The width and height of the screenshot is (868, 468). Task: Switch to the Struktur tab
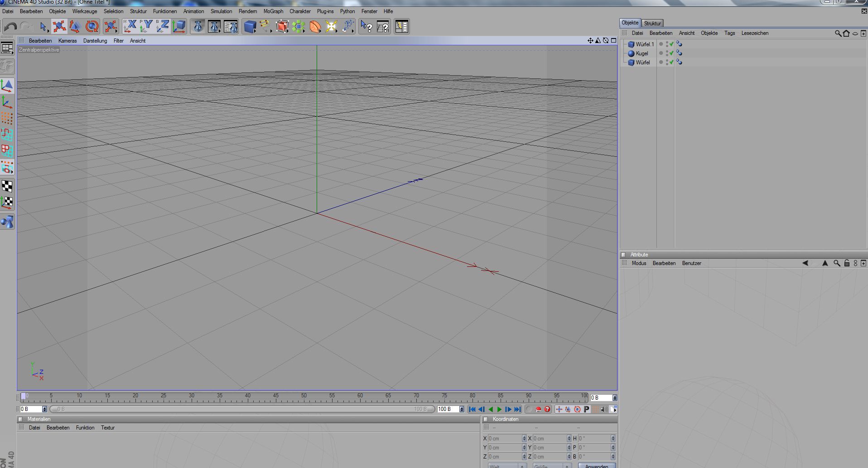coord(652,23)
